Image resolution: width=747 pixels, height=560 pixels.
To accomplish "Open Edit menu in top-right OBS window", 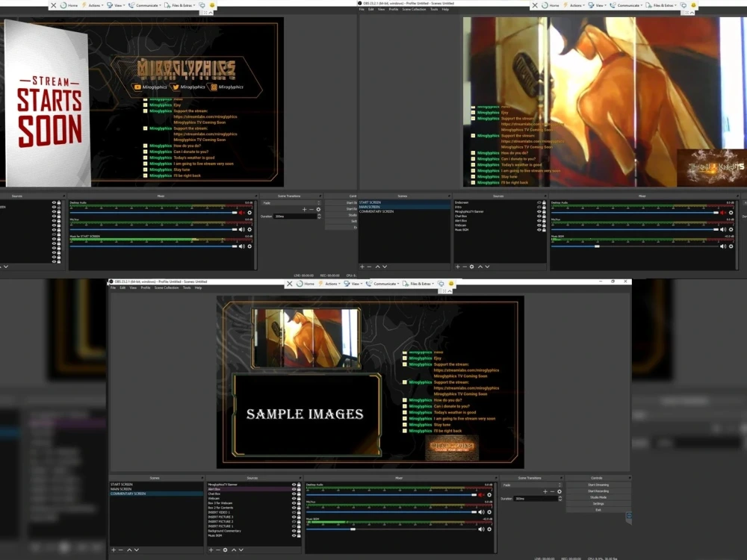I will (x=371, y=9).
